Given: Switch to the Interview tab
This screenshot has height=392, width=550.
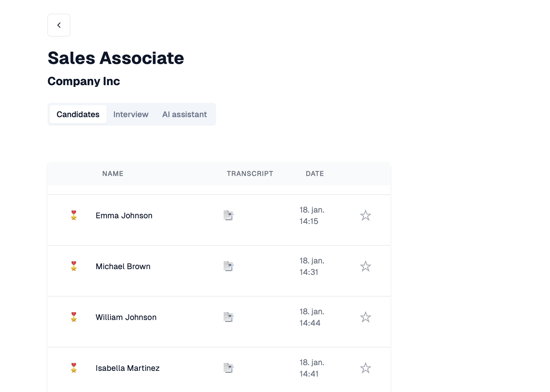Looking at the screenshot, I should click(131, 114).
